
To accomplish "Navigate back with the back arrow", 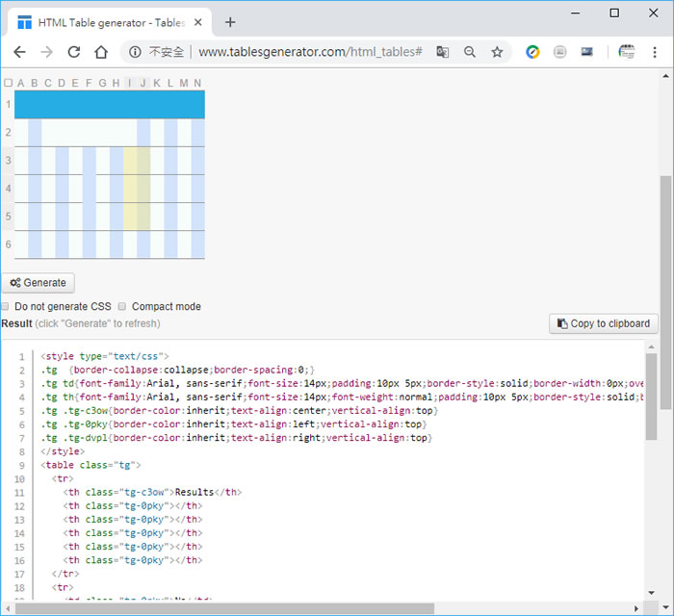I will pyautogui.click(x=20, y=52).
